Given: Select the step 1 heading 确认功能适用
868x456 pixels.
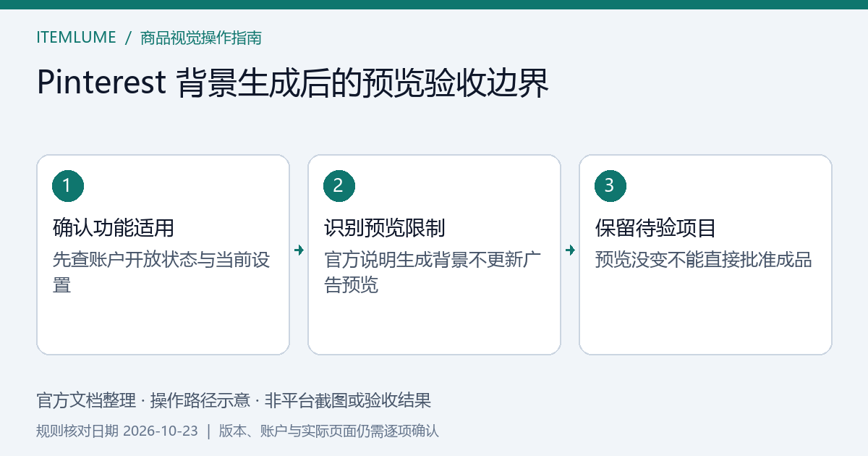Looking at the screenshot, I should pos(114,228).
